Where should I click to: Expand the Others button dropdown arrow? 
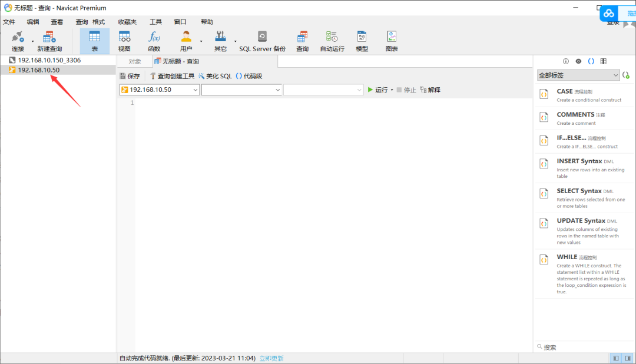pos(235,41)
